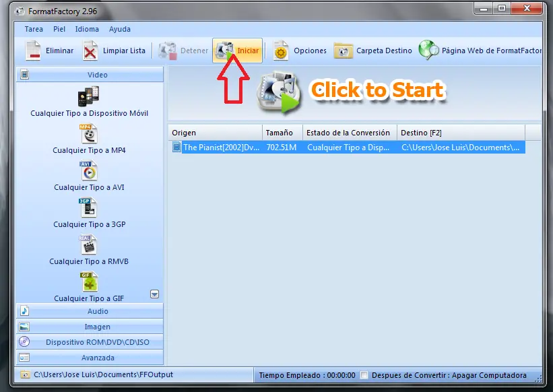Click the disc icon beside Dispositivo ROM

point(24,342)
